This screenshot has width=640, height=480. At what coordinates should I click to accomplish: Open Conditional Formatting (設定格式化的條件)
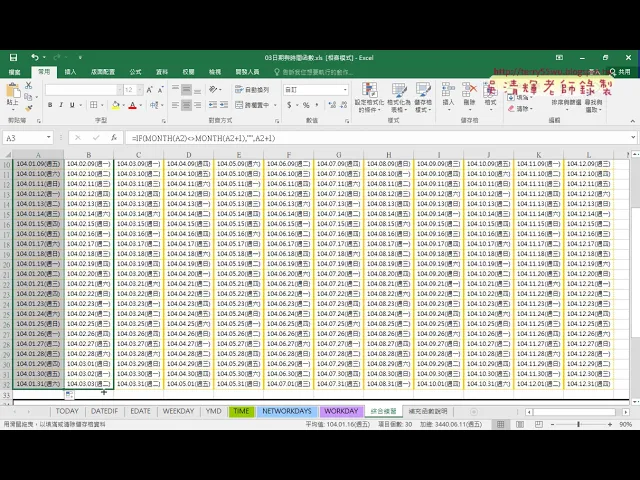pyautogui.click(x=369, y=98)
